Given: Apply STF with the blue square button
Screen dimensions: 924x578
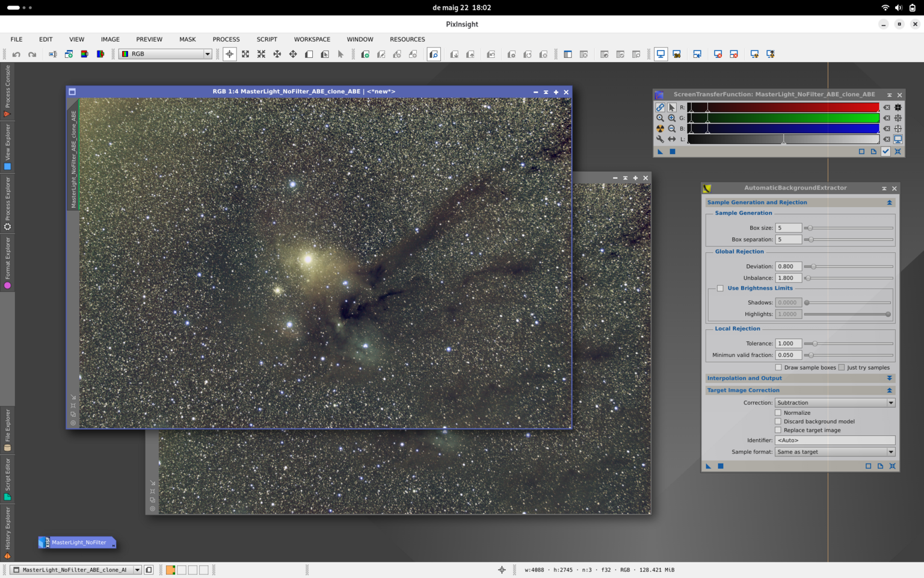Looking at the screenshot, I should 673,152.
